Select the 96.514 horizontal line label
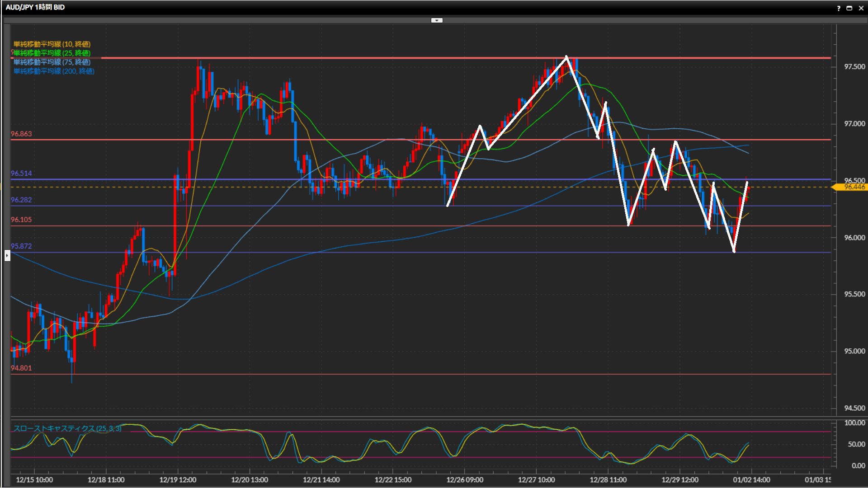This screenshot has height=488, width=868. point(21,174)
